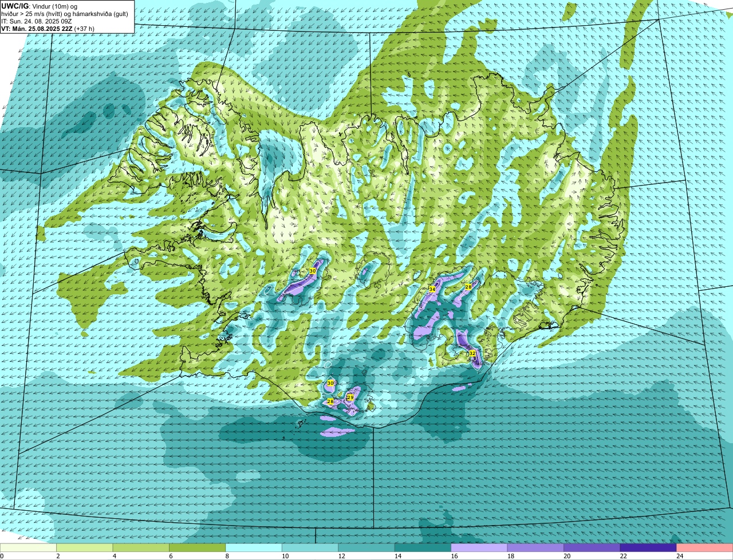733x560 pixels.
Task: Click the legend tick label '22'
Action: (x=624, y=556)
